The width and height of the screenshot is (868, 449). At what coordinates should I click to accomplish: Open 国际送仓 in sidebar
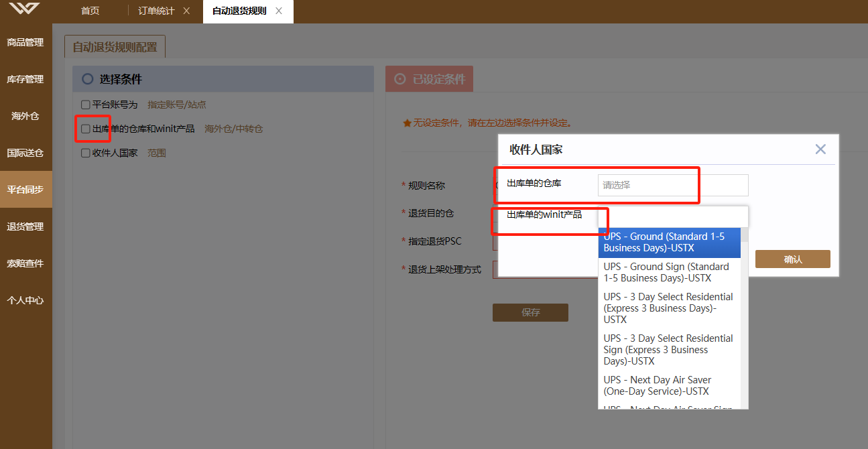click(x=25, y=153)
